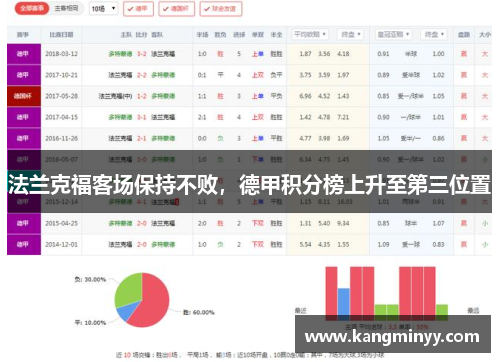Viewport: 500px width, 362px height.
Task: Open the 终盘 dropdown in the European odds columns
Action: point(350,34)
